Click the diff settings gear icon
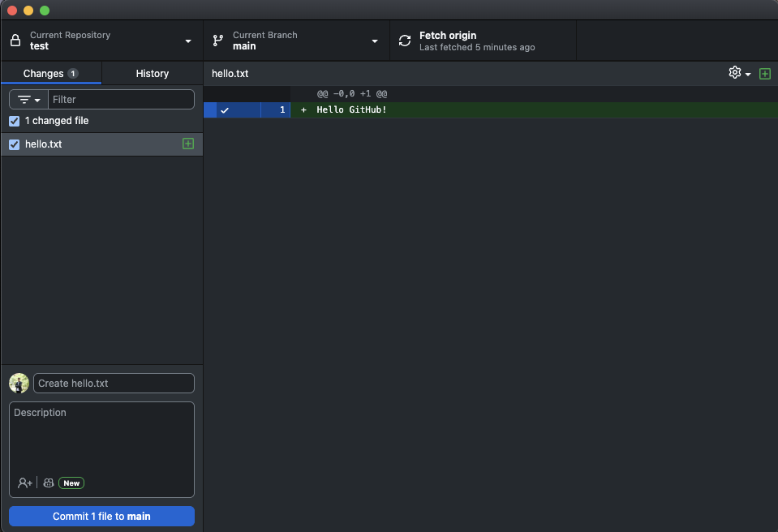This screenshot has height=532, width=778. 735,73
